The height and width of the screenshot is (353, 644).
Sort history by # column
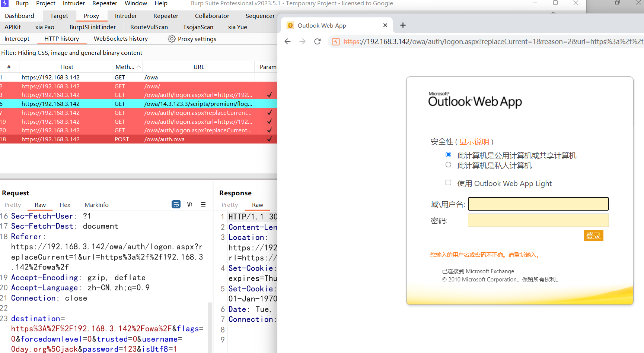[9, 67]
